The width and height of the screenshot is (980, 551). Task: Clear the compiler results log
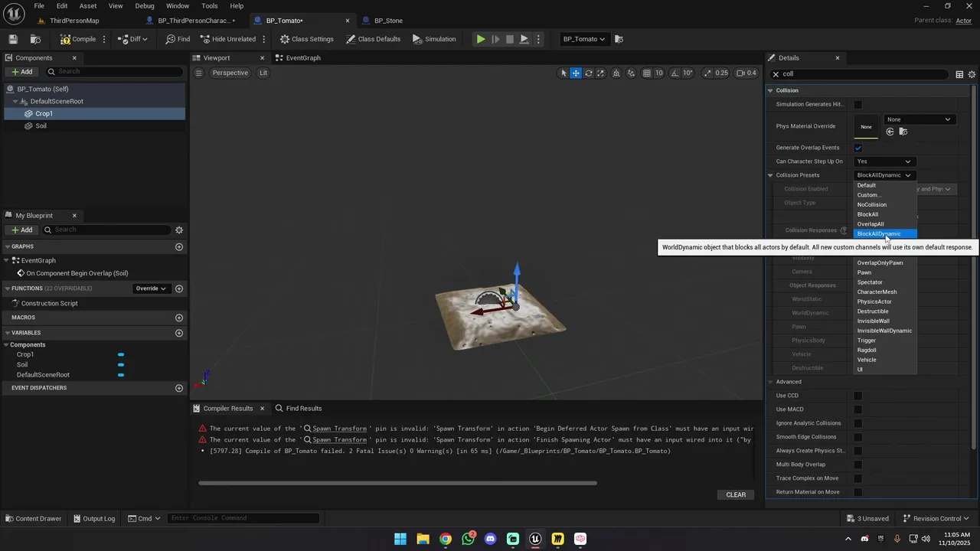(x=736, y=494)
